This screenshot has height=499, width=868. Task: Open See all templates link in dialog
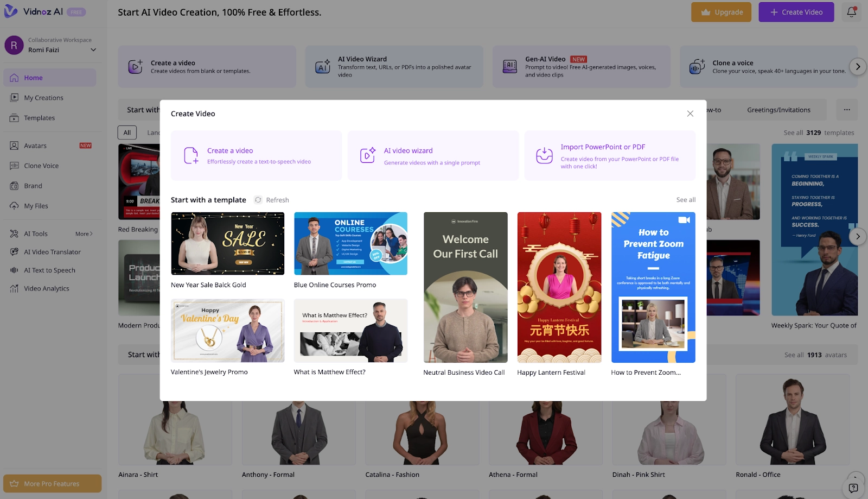pos(685,200)
